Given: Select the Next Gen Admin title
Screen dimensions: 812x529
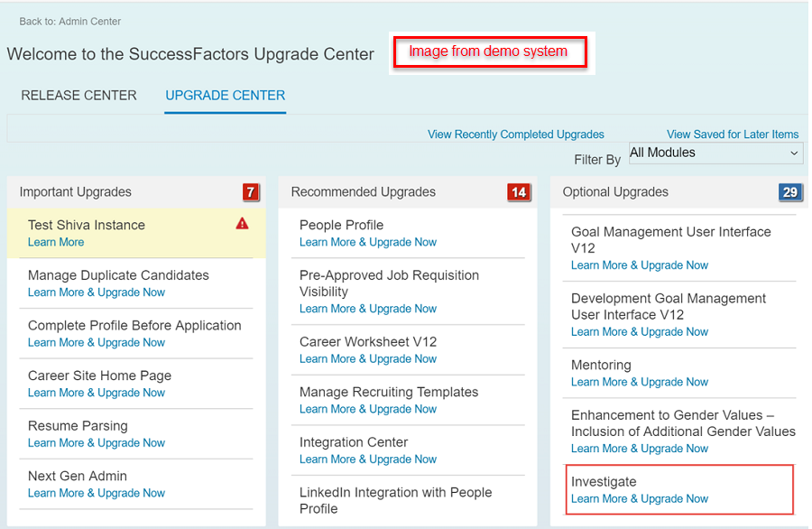Looking at the screenshot, I should point(78,476).
